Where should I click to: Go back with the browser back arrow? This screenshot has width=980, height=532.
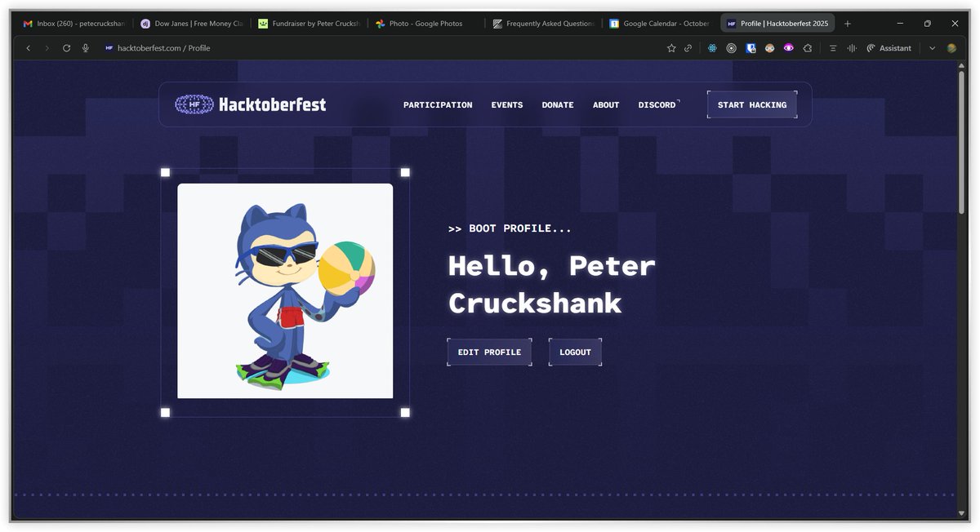click(29, 48)
